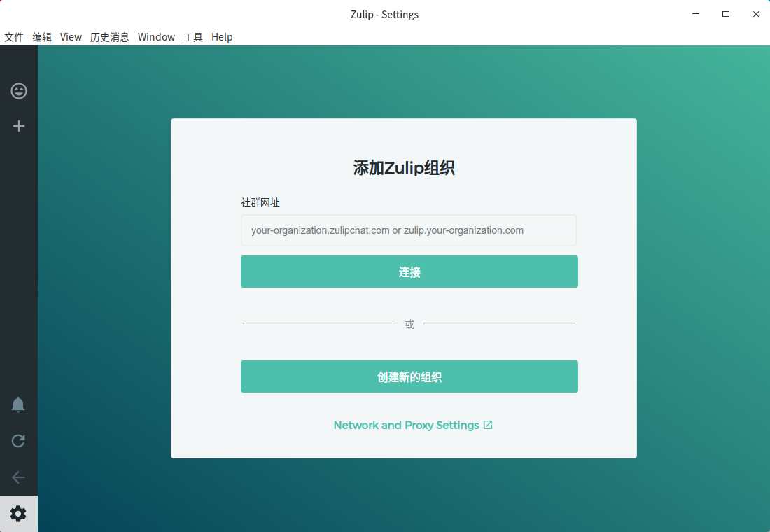The height and width of the screenshot is (532, 770).
Task: Open the Network and Proxy Settings link
Action: click(x=406, y=425)
